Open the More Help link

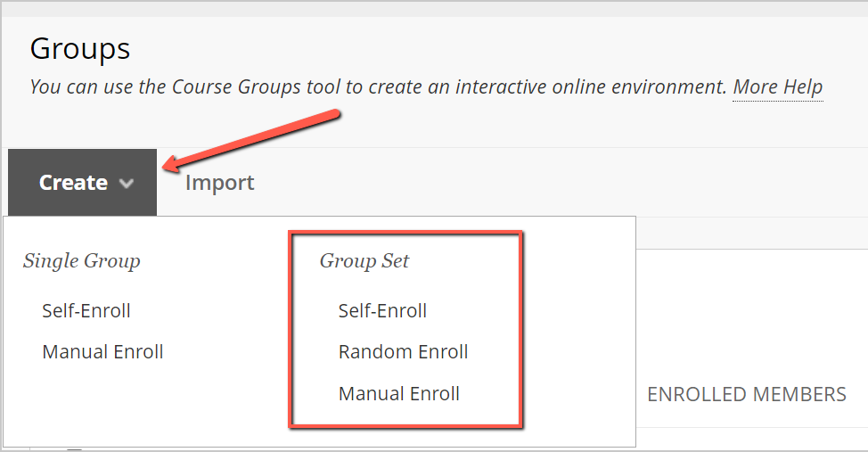tap(777, 87)
